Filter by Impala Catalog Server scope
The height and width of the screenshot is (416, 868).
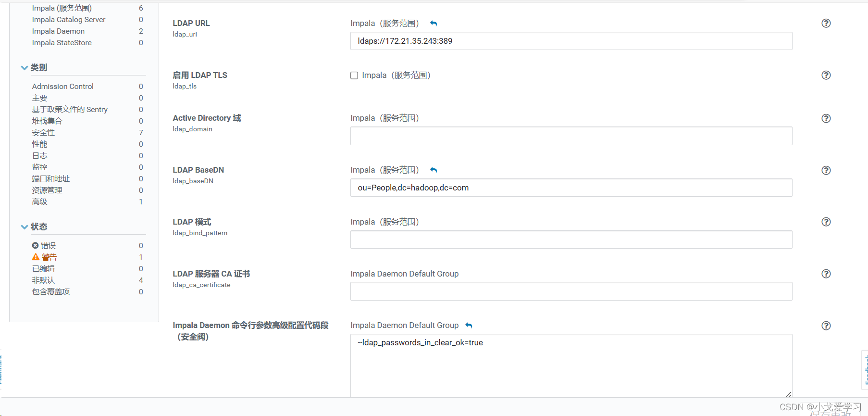(69, 20)
